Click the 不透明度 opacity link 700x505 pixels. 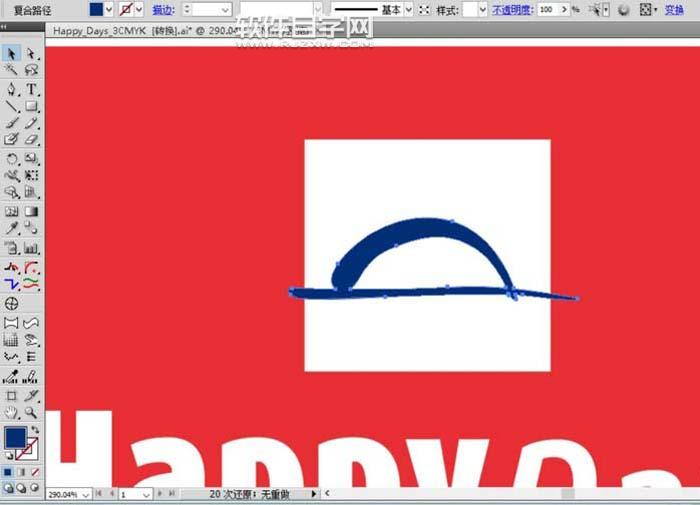pos(512,9)
